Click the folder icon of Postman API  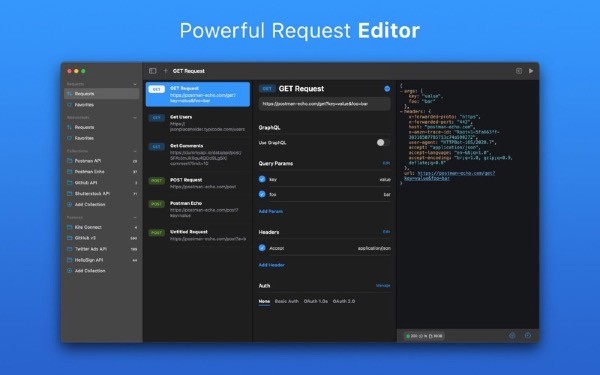[70, 161]
